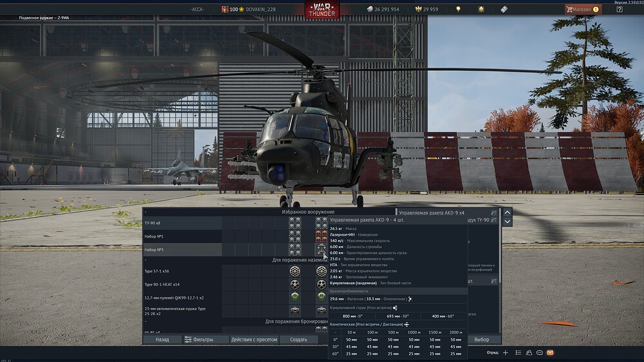Select the Type 57-1 x36 row
This screenshot has width=644, height=362.
pos(182,271)
